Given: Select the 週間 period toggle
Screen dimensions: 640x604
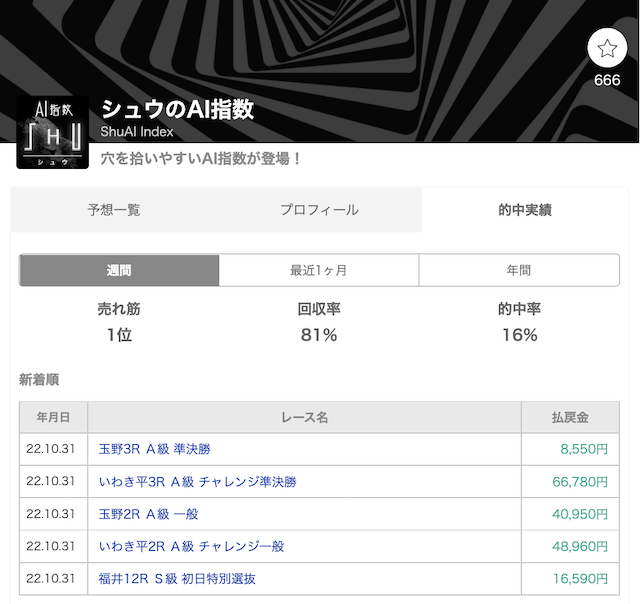Looking at the screenshot, I should (119, 270).
